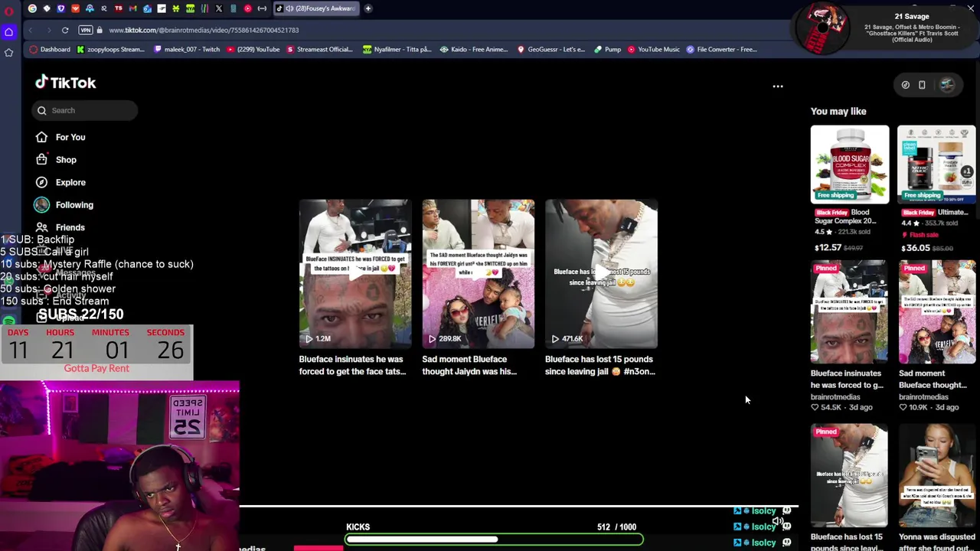Open Kaido Free Anime bookmark
The image size is (980, 551).
(474, 49)
